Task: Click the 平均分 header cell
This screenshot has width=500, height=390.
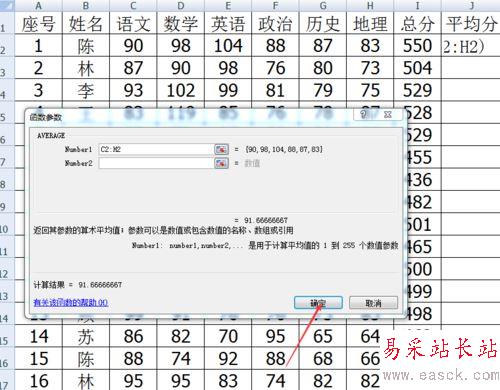Action: pyautogui.click(x=471, y=23)
